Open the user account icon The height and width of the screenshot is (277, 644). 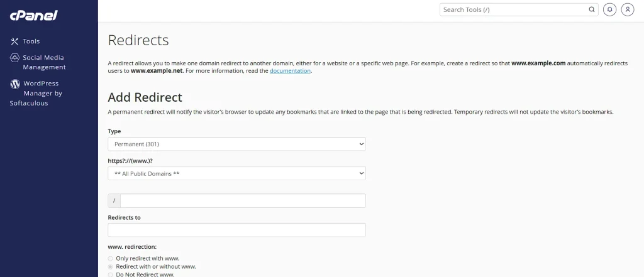click(628, 9)
